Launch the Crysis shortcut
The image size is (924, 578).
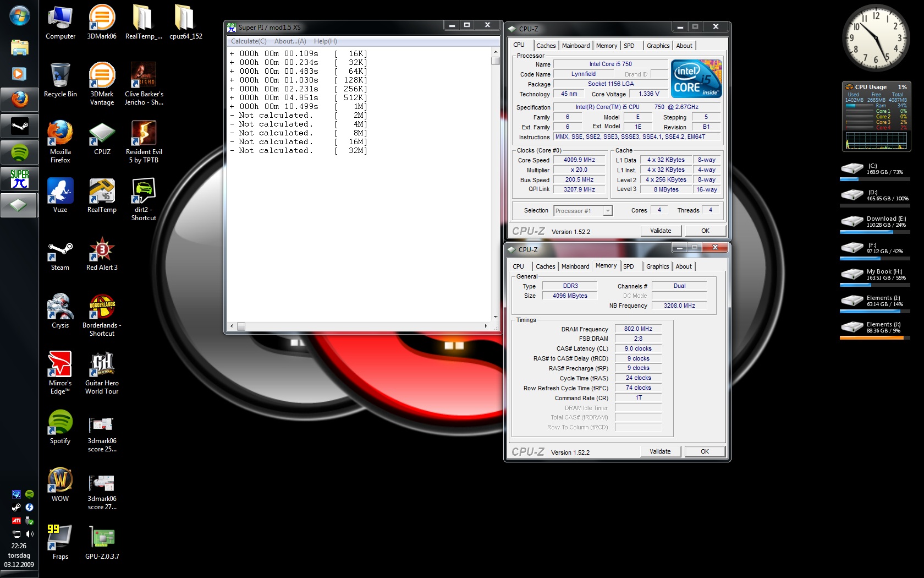pyautogui.click(x=61, y=312)
